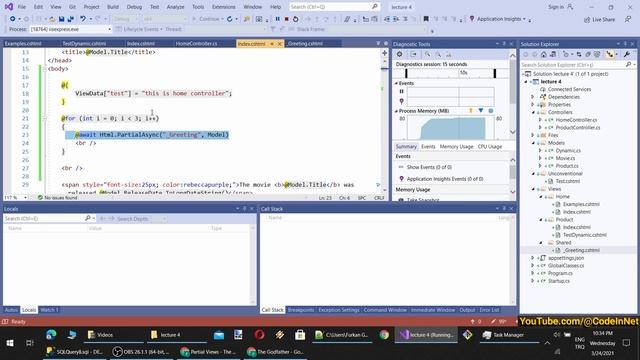Click the Diagnostic Tools vertical scrollbar
640x360 pixels.
point(513,94)
